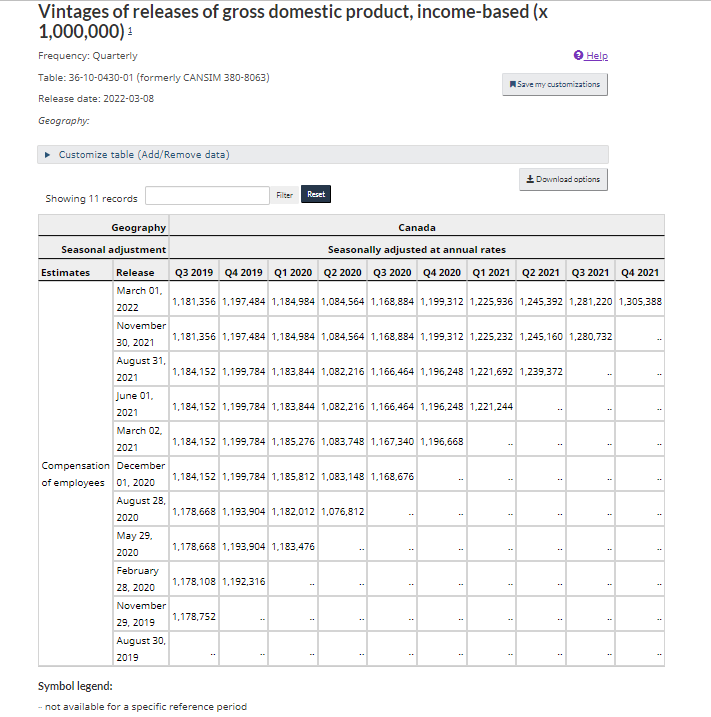Click the Release column header
This screenshot has width=711, height=717.
point(135,272)
